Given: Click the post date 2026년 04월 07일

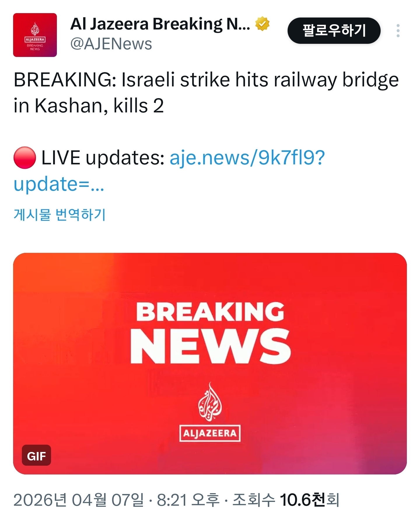Looking at the screenshot, I should [x=78, y=500].
